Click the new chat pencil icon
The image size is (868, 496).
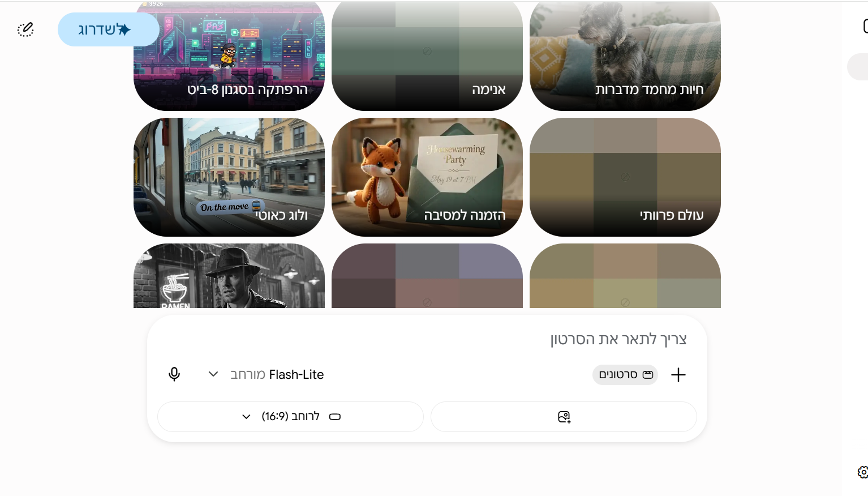(25, 29)
